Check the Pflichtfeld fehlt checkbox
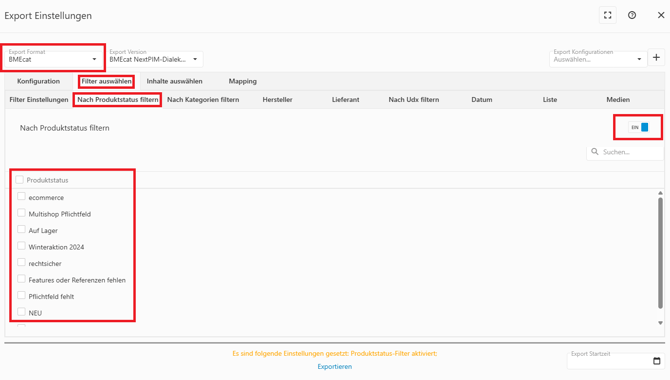Image resolution: width=670 pixels, height=380 pixels. (x=21, y=295)
